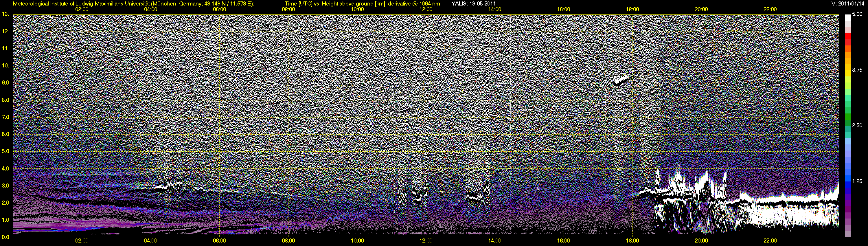Screen dimensions: 868x246
Task: Click the 20:00 label on the bottom time axis
Action: 701,241
